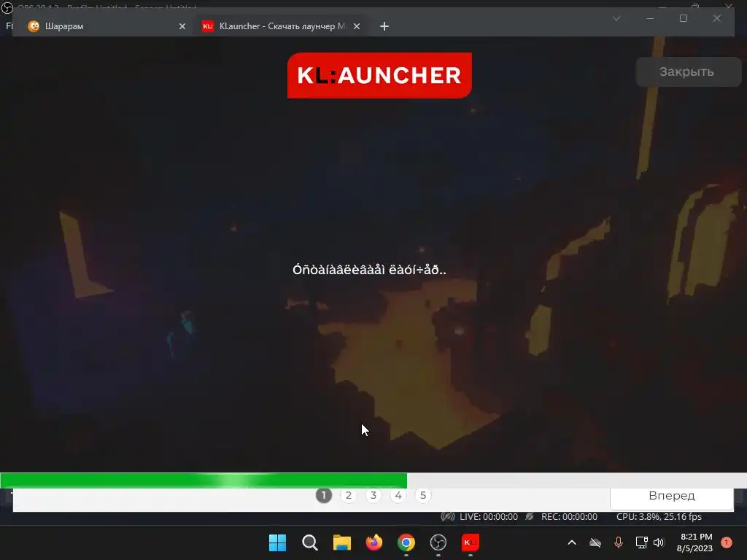Open the tab search chevron dropdown
Image resolution: width=747 pixels, height=560 pixels.
(616, 18)
